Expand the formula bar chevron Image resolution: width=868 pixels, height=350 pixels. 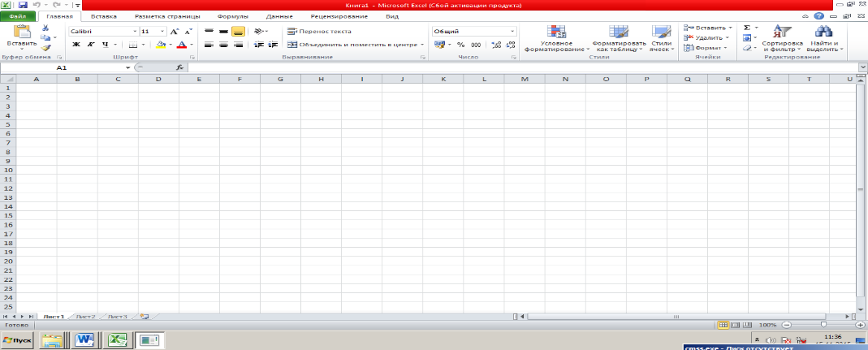(x=862, y=67)
